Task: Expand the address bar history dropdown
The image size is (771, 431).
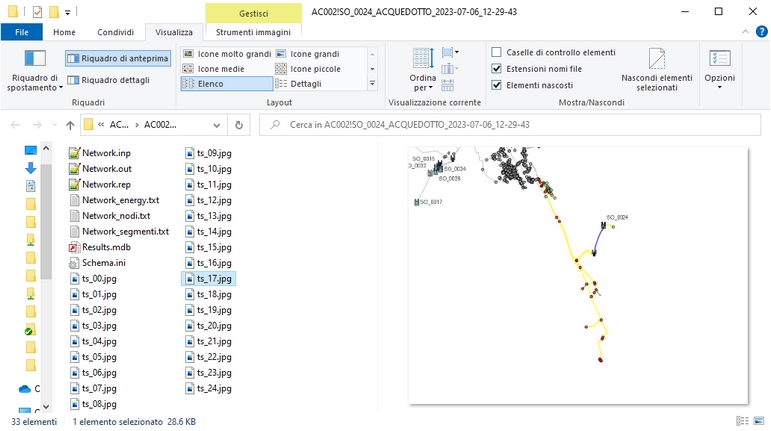Action: click(216, 125)
